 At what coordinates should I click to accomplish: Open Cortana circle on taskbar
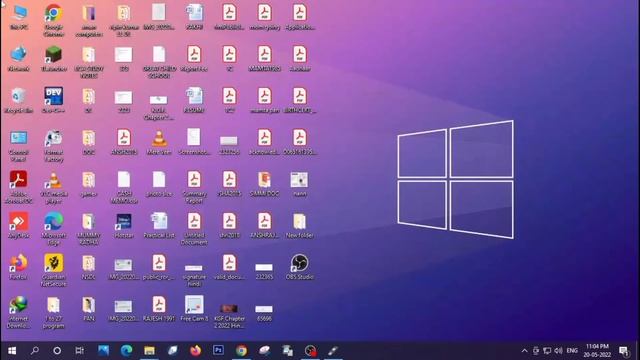57,351
